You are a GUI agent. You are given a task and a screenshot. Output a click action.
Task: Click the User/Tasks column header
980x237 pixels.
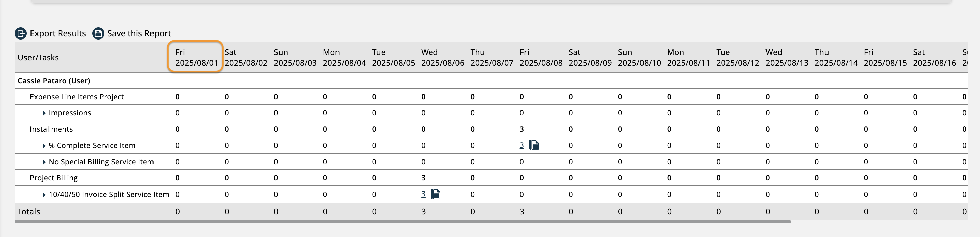pos(38,57)
